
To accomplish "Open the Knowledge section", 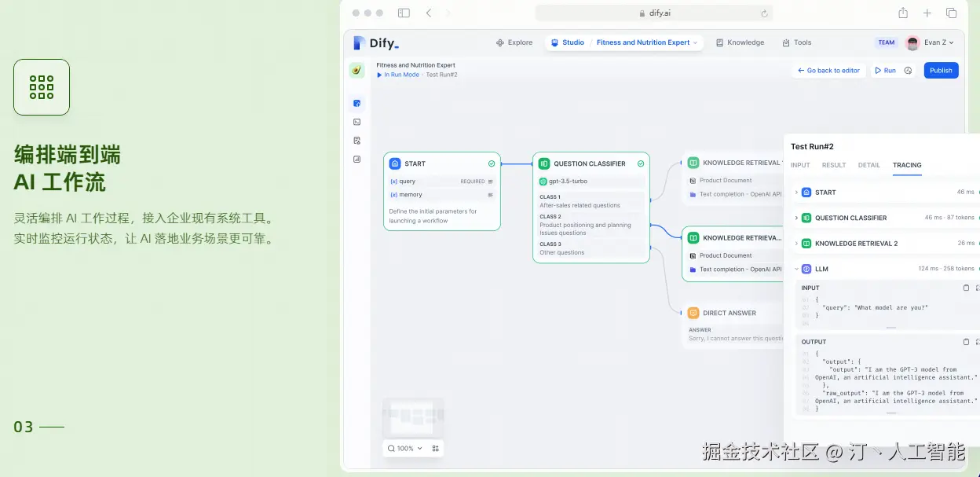I will coord(740,42).
